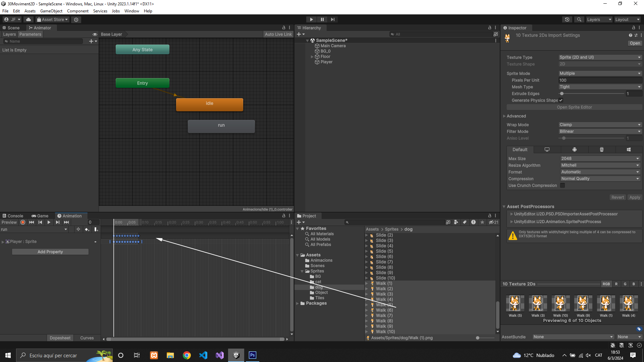Enable animation recording mode button
Viewport: 644px width, 362px height.
click(x=23, y=222)
